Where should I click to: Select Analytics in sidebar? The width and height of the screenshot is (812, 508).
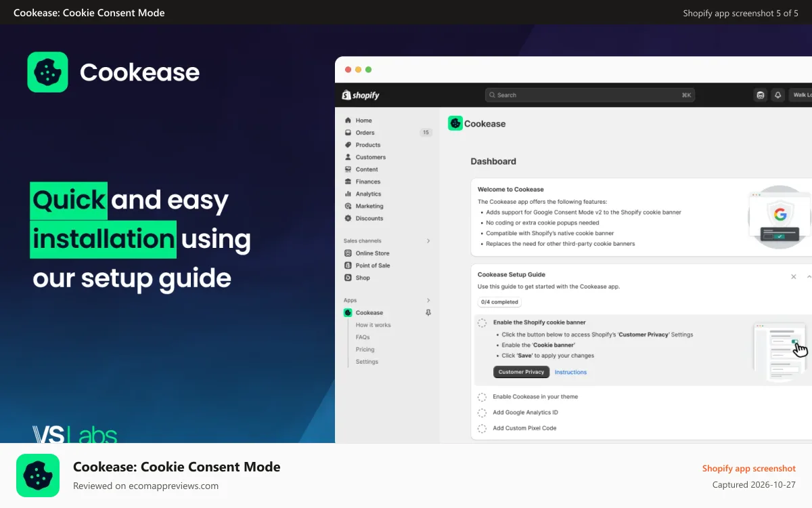click(x=369, y=194)
